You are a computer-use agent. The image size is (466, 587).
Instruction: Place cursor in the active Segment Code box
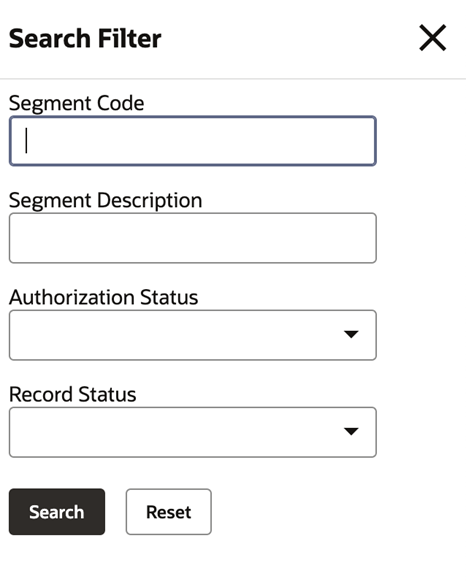193,141
